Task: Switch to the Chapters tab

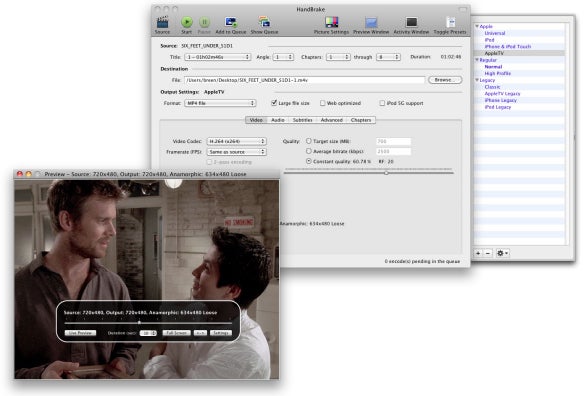Action: point(361,120)
